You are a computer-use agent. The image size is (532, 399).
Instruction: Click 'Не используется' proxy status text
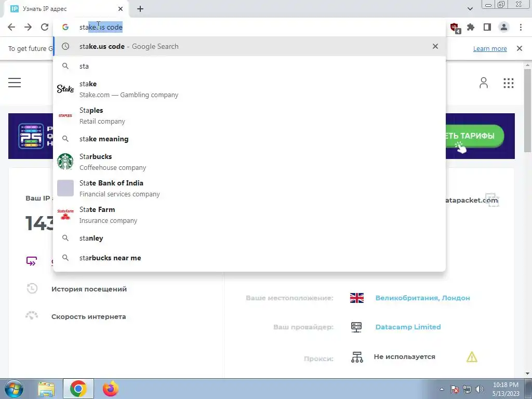tap(404, 357)
